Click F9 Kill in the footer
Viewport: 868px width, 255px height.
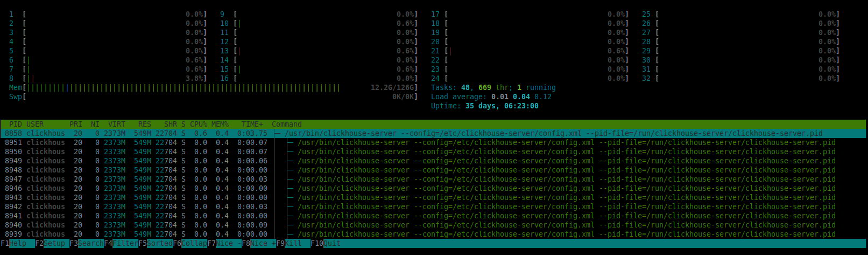click(x=293, y=243)
